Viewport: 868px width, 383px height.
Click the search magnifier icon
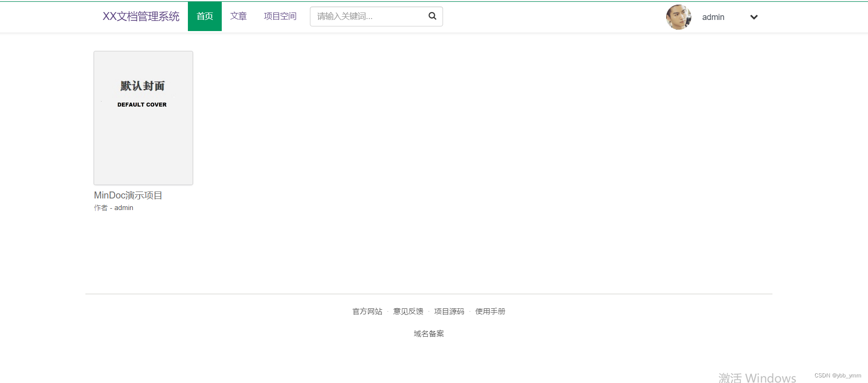click(x=432, y=16)
